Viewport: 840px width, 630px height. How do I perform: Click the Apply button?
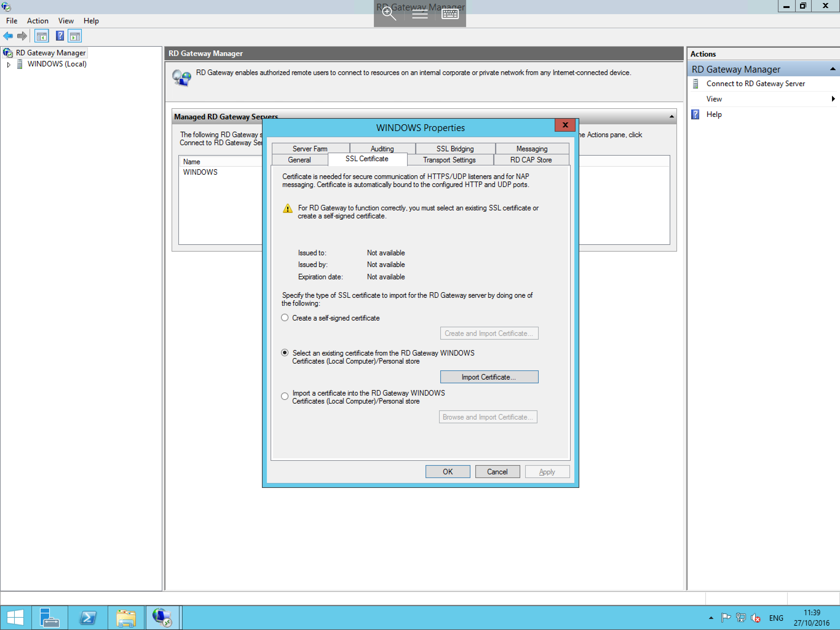click(547, 472)
